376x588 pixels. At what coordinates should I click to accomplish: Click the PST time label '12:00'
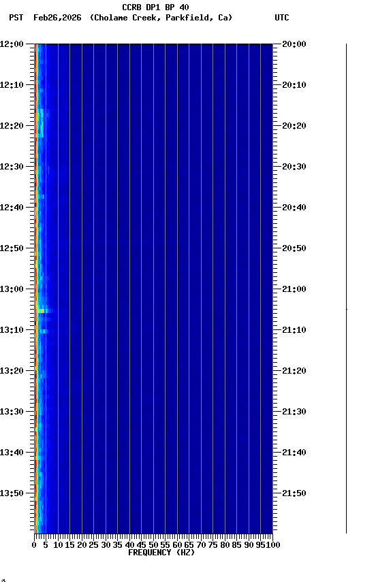point(12,44)
